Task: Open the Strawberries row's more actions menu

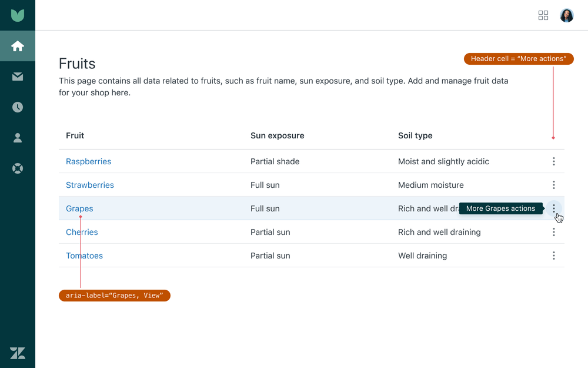Action: click(553, 185)
